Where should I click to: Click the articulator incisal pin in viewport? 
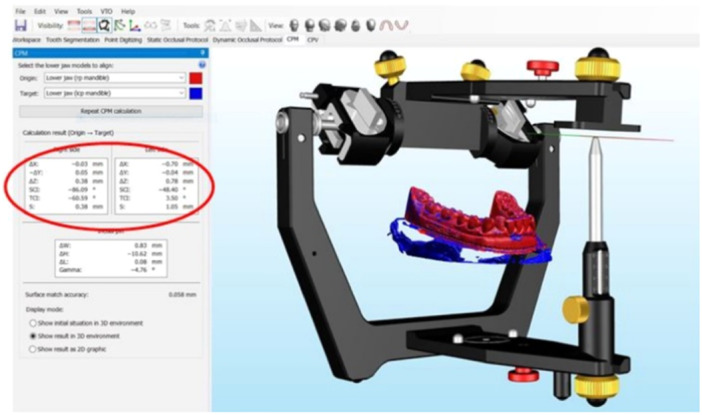click(x=595, y=193)
